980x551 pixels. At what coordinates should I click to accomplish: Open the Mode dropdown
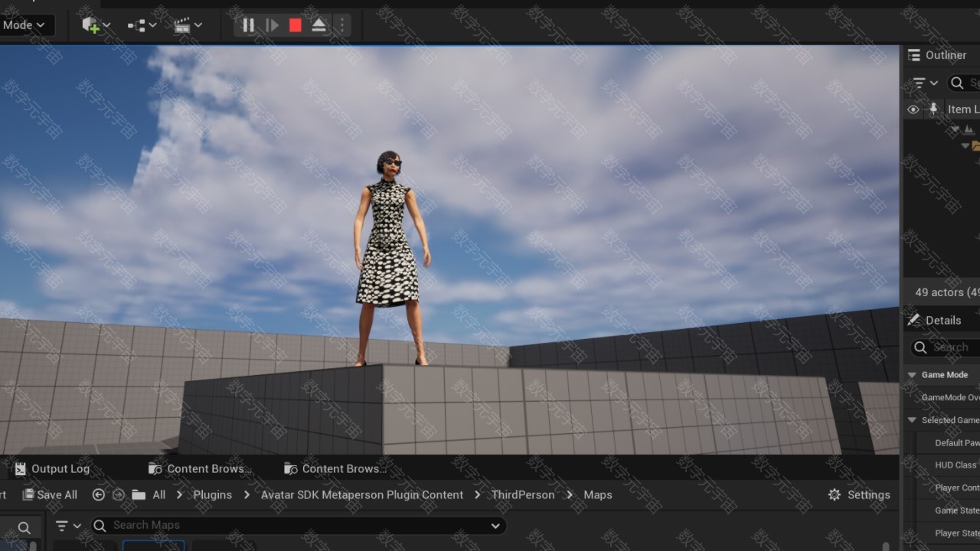pos(24,25)
